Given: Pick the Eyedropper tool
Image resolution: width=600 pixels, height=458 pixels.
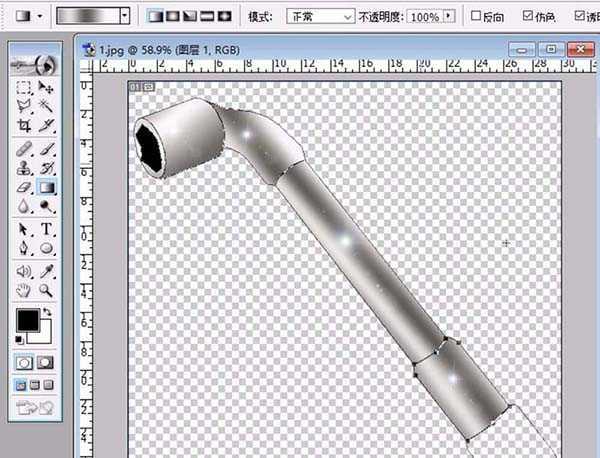Looking at the screenshot, I should [46, 271].
